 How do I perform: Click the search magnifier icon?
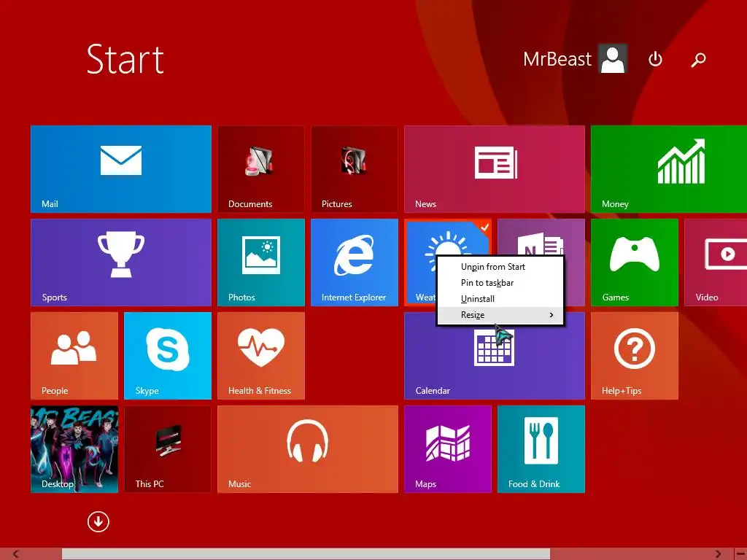(x=698, y=60)
